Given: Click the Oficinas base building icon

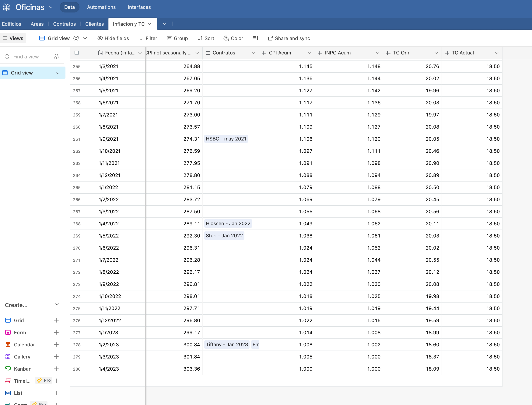Looking at the screenshot, I should coord(6,7).
